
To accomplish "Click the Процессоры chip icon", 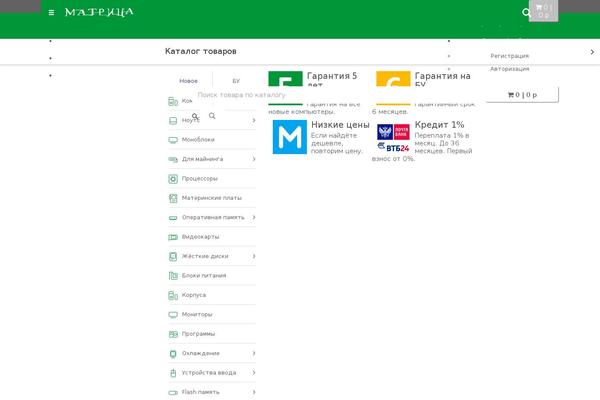I will 173,179.
